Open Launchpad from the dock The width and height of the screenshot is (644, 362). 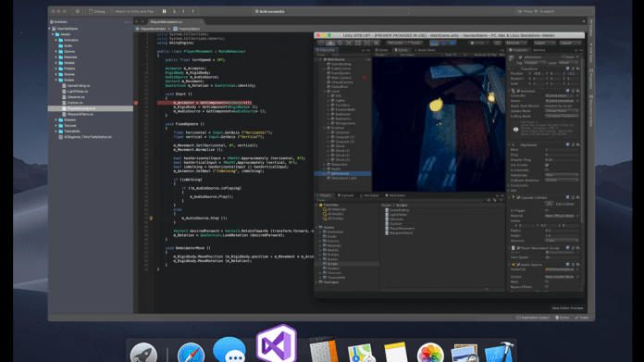coord(143,353)
